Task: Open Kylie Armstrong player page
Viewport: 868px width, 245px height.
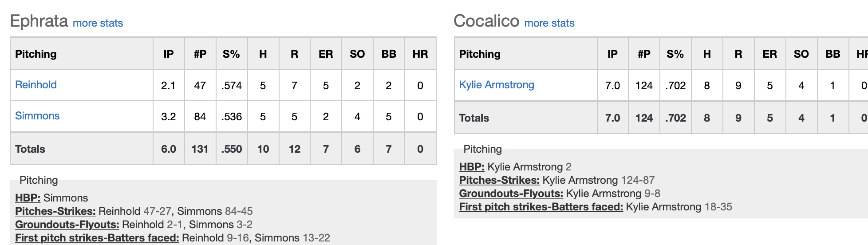Action: tap(497, 85)
